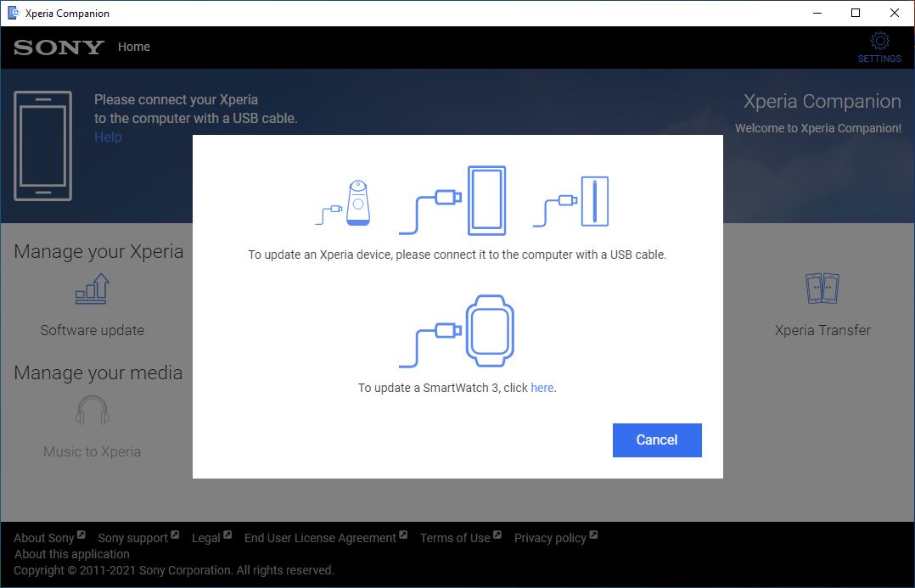Click the tablet with stylus USB illustration
The image size is (915, 588).
pos(570,201)
